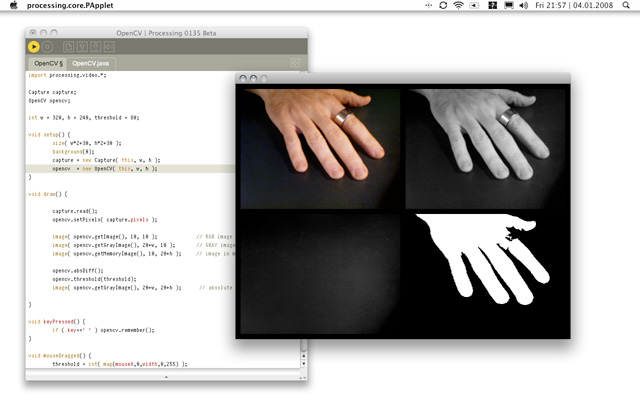Create a new sketch using toolbar icon

pos(69,47)
